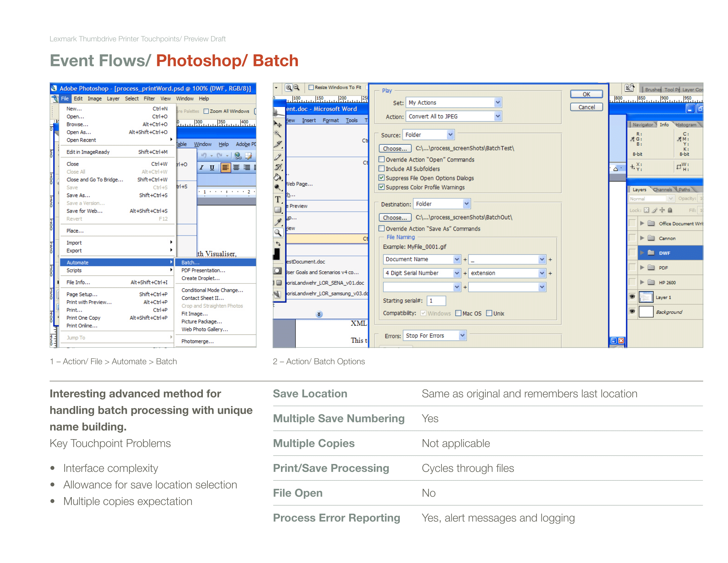The width and height of the screenshot is (728, 563).
Task: Click Word Align Right button
Action: (x=247, y=168)
